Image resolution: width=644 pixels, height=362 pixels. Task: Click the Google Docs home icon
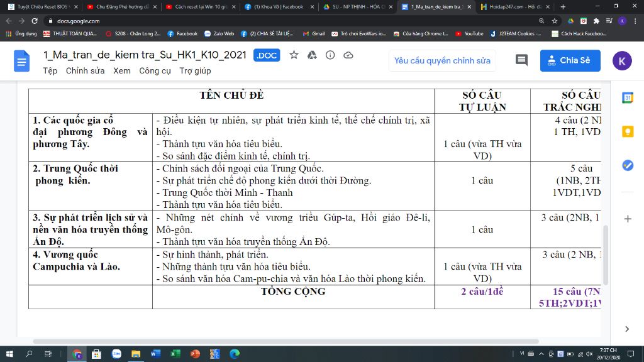22,61
